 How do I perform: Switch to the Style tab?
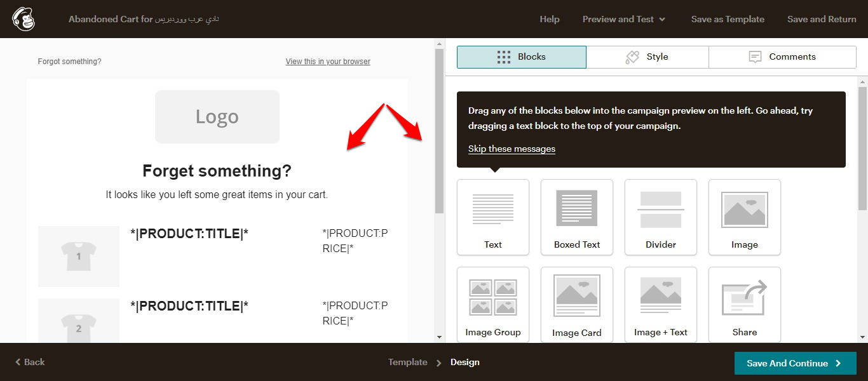(x=648, y=57)
